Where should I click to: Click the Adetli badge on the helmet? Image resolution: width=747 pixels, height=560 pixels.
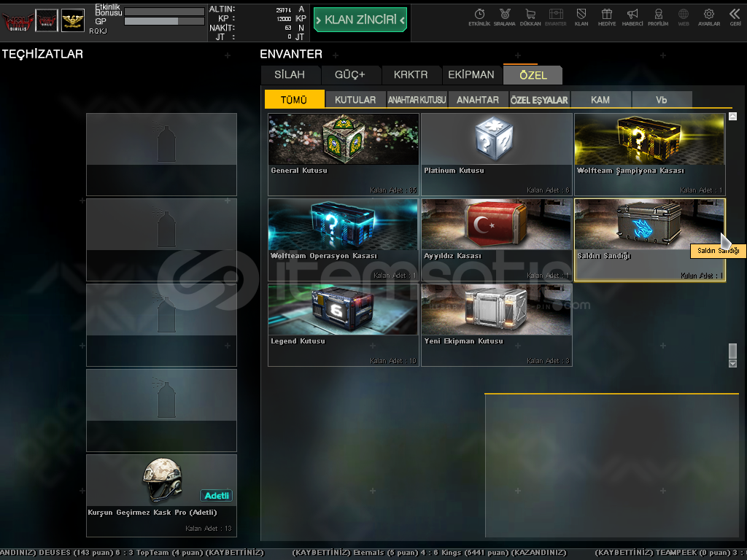coord(216,495)
